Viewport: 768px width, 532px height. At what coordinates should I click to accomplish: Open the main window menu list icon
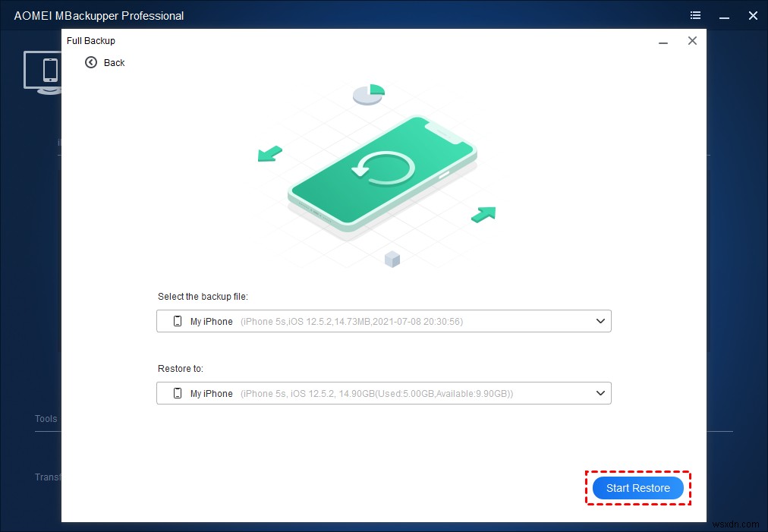coord(695,16)
